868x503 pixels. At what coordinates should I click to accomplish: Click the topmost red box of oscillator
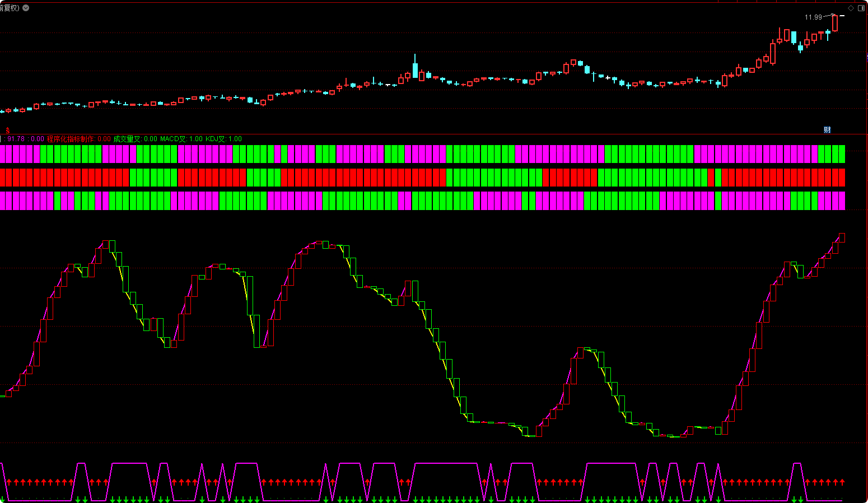(842, 237)
